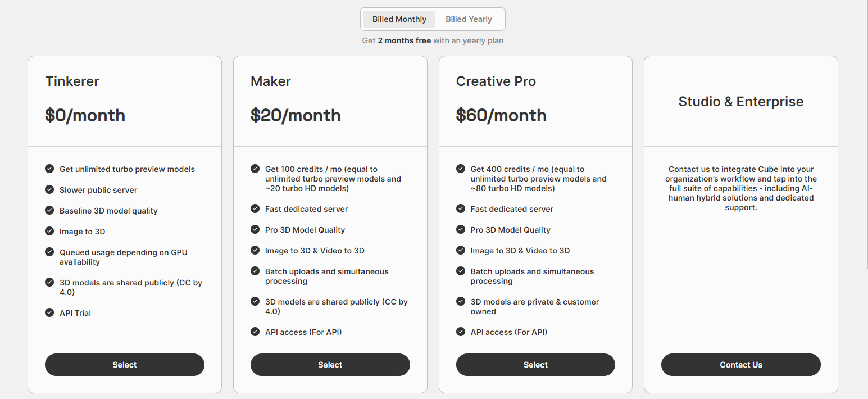Select the Creative Pro plan

[535, 365]
